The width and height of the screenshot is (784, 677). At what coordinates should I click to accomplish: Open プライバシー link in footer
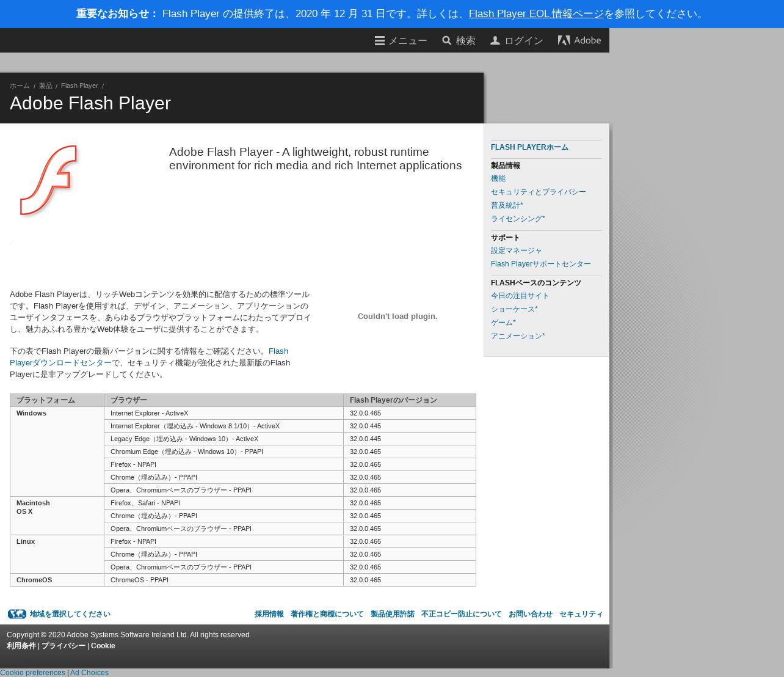64,646
